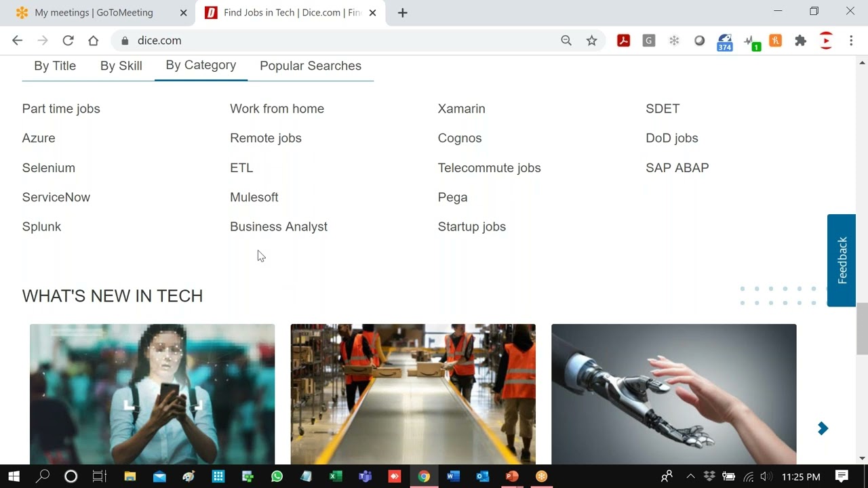The image size is (868, 488).
Task: Open Windows taskbar search
Action: coord(42,476)
